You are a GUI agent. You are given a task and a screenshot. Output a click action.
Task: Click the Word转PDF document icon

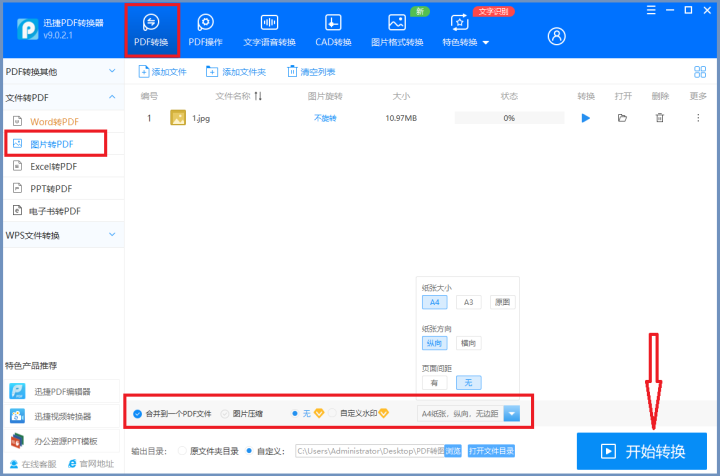pyautogui.click(x=17, y=121)
